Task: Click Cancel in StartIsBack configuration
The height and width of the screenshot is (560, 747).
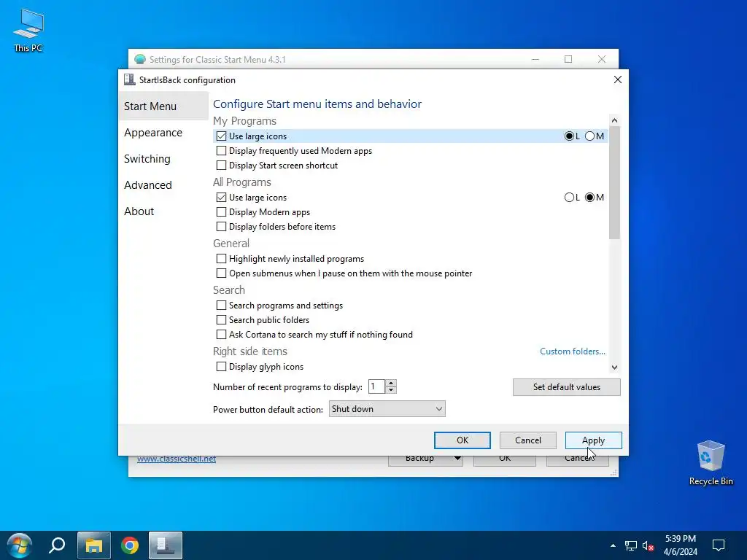Action: 528,440
